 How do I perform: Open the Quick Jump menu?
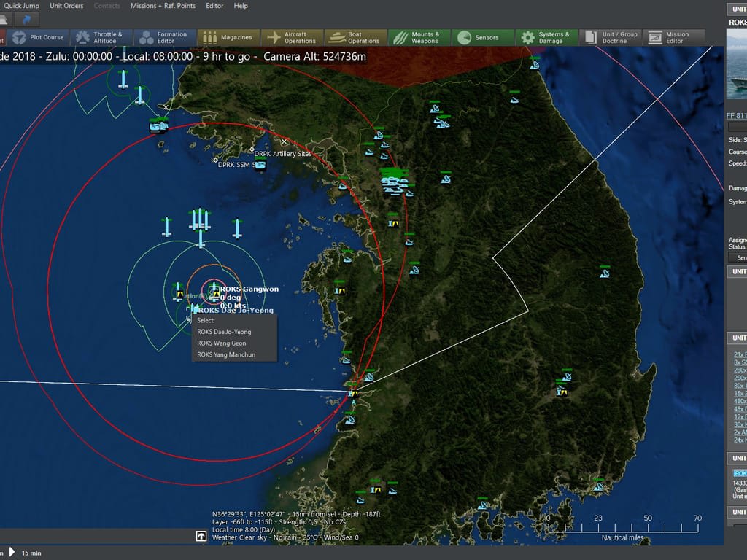(21, 6)
